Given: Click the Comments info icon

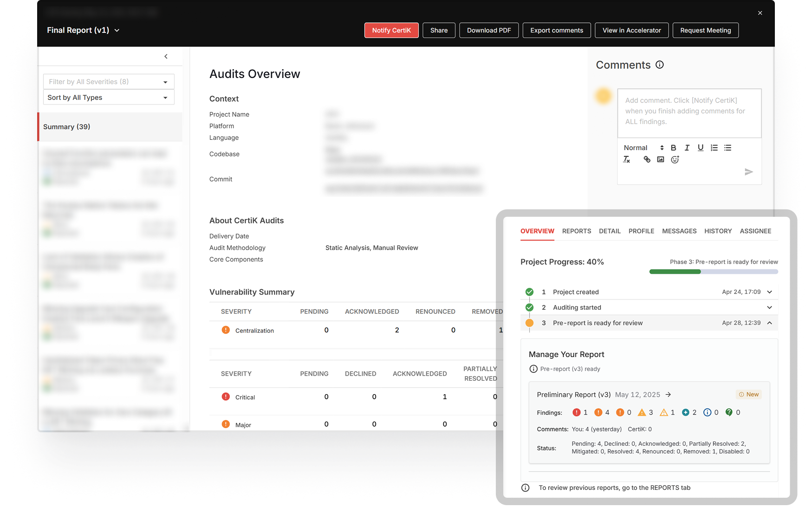Looking at the screenshot, I should click(659, 65).
